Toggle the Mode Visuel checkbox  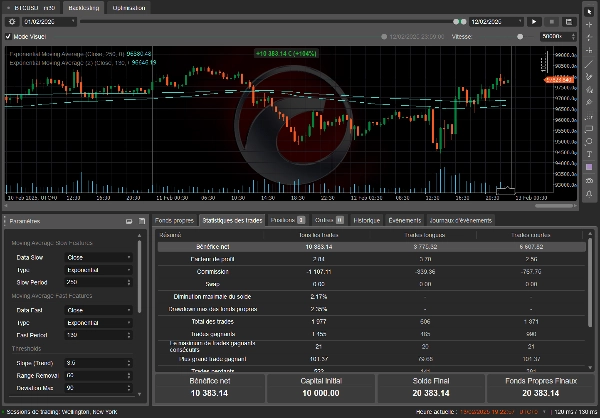(10, 35)
